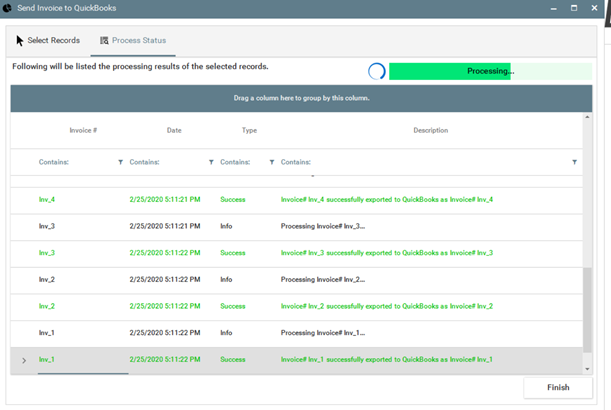Select the Inv_4 Success row
This screenshot has height=410, width=611.
pos(300,200)
